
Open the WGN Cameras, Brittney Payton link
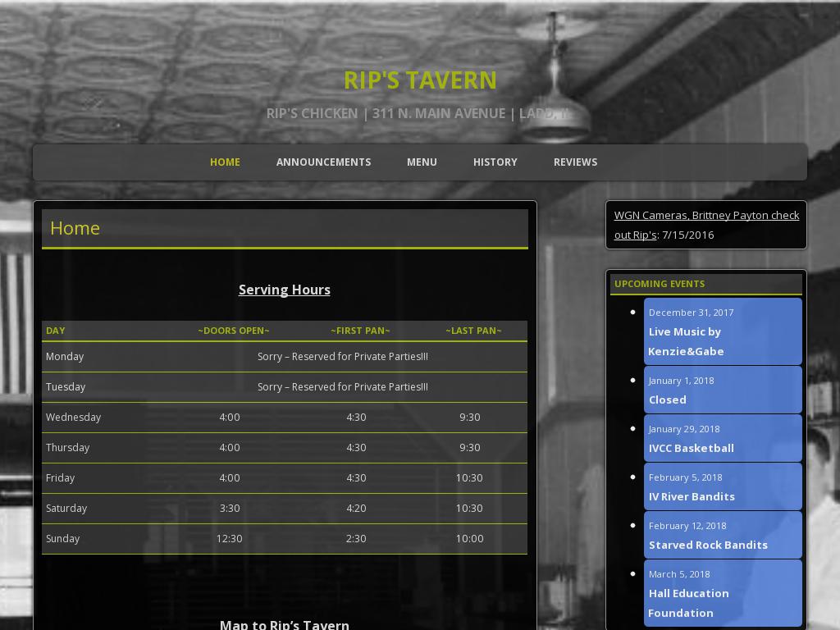706,225
